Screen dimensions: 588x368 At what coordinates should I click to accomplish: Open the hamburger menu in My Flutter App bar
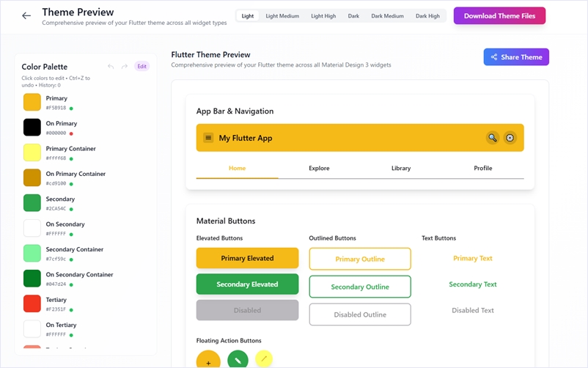tap(208, 138)
